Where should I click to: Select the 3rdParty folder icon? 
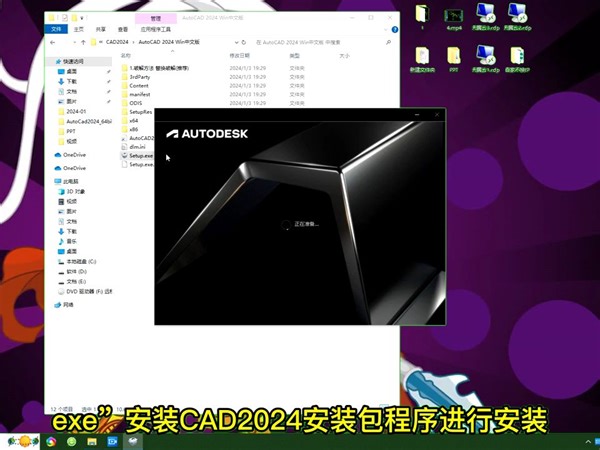pos(124,77)
